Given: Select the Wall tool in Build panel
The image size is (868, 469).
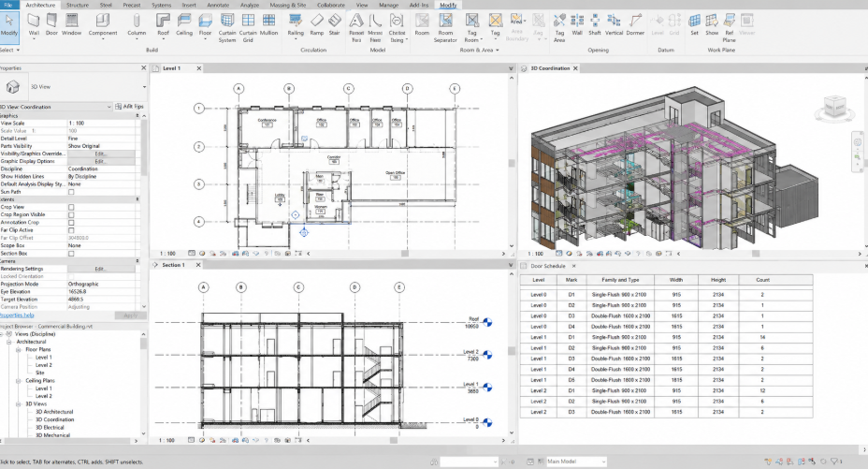Looking at the screenshot, I should (x=34, y=24).
